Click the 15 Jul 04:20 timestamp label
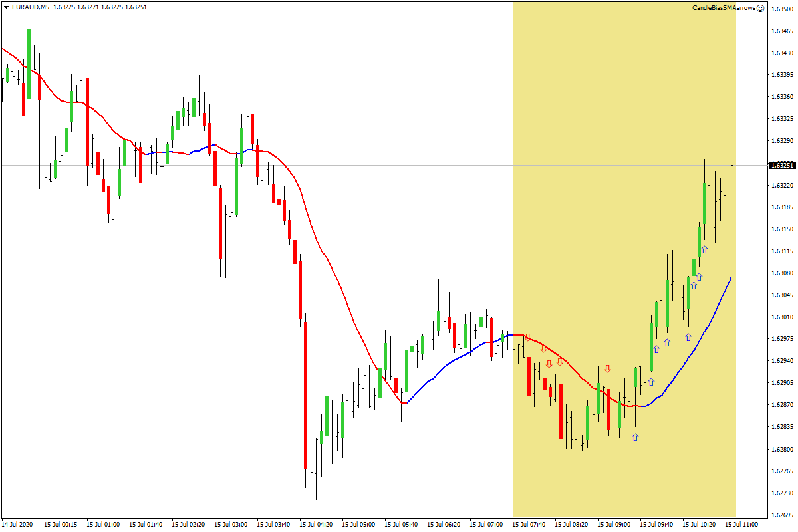Viewport: 798px width, 532px height. 315,525
